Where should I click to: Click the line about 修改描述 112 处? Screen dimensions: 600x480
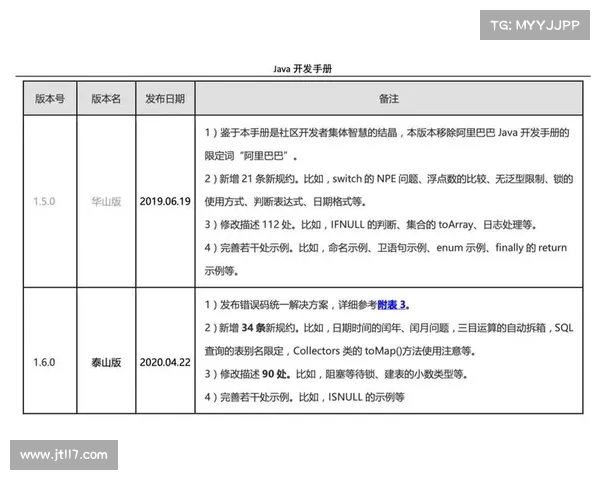tap(370, 225)
